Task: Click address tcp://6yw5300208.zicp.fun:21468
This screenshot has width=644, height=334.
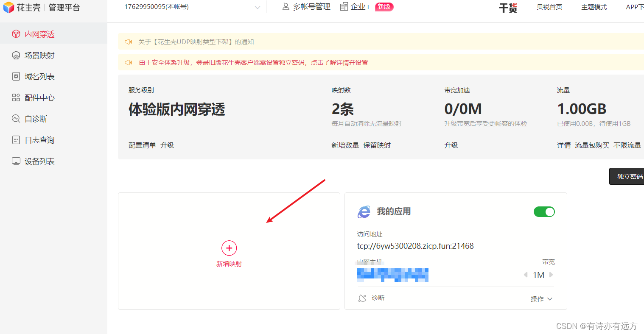Action: 415,246
